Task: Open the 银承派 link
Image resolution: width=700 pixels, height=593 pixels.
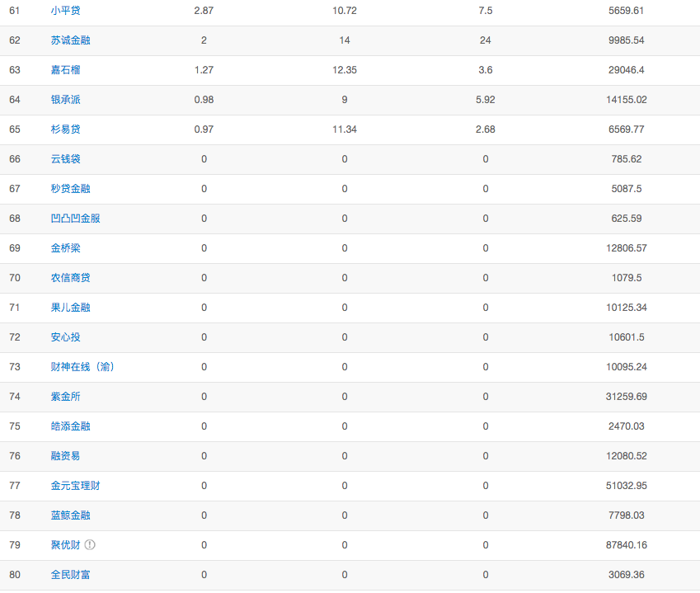Action: pyautogui.click(x=66, y=100)
